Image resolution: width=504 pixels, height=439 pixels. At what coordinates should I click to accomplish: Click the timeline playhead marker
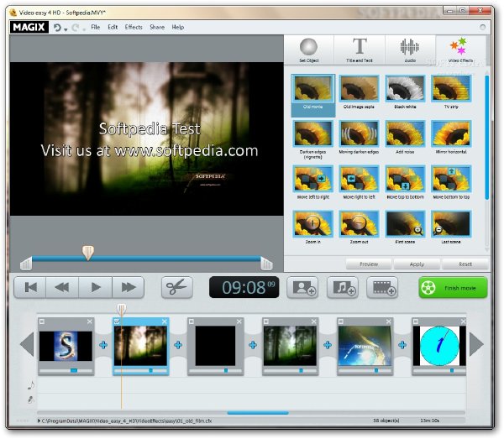(x=122, y=309)
